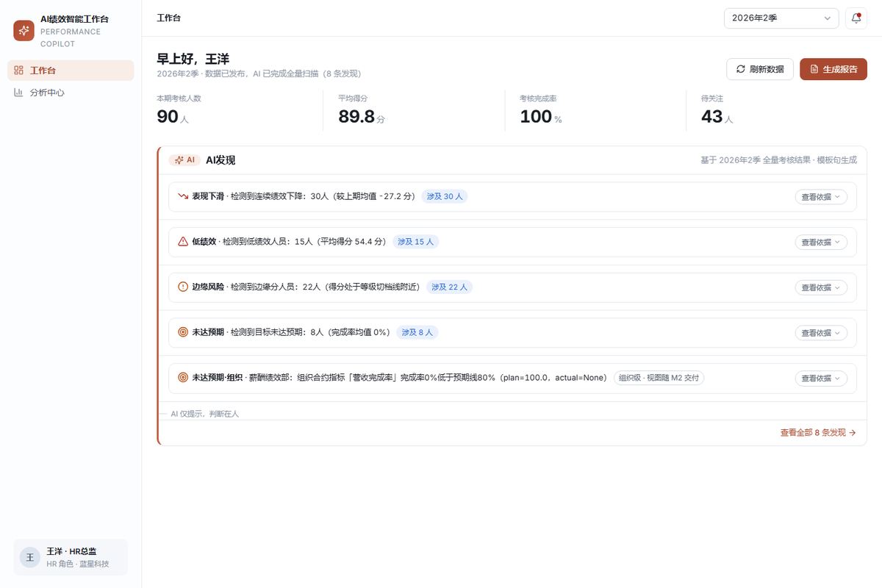This screenshot has width=882, height=588.
Task: Expand 查看依据 for 边缘风险 row
Action: point(821,287)
